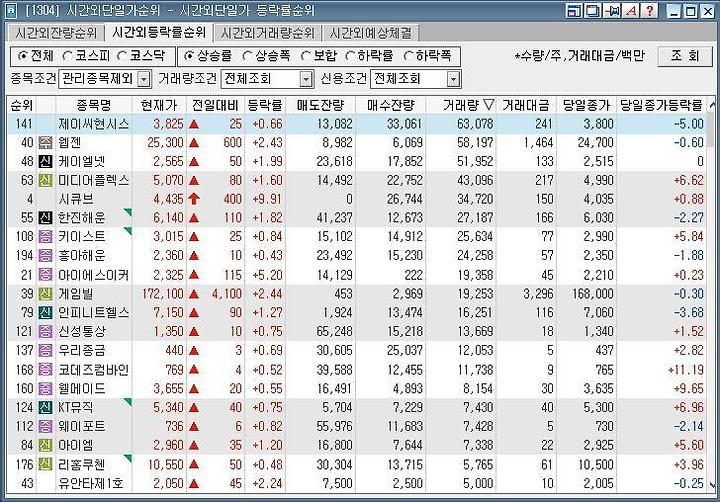The height and width of the screenshot is (502, 720).
Task: Switch to 시간외등락률순위 tab
Action: (159, 32)
